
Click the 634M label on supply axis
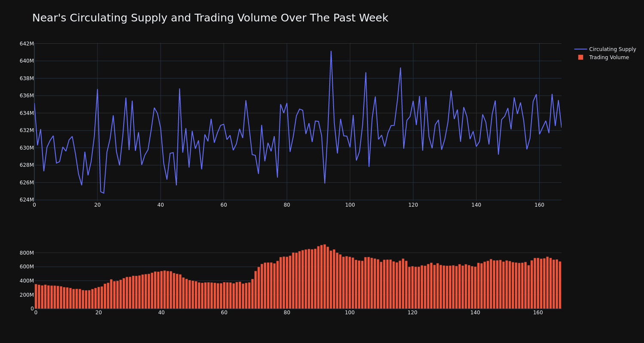[x=27, y=113]
